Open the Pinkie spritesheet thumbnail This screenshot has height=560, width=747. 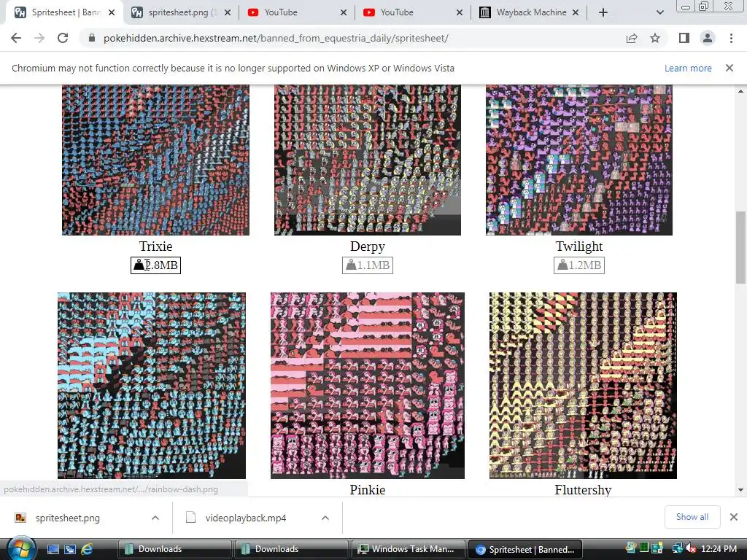[368, 386]
